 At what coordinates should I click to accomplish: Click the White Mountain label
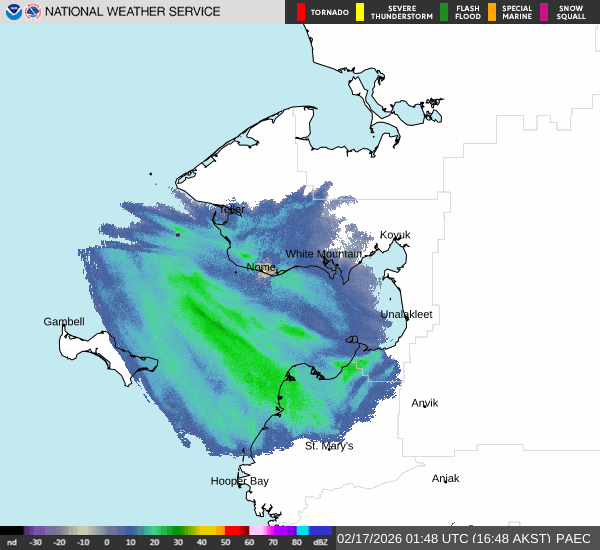tap(323, 254)
